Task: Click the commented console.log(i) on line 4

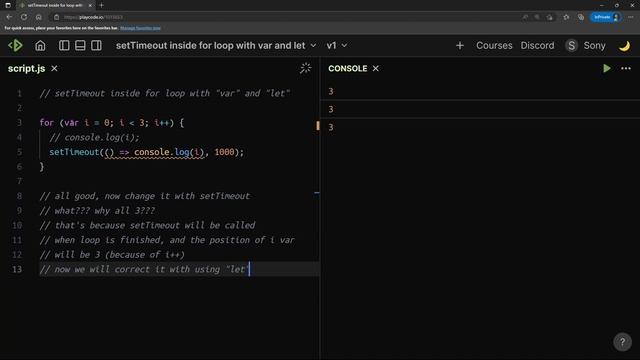Action: tap(94, 137)
